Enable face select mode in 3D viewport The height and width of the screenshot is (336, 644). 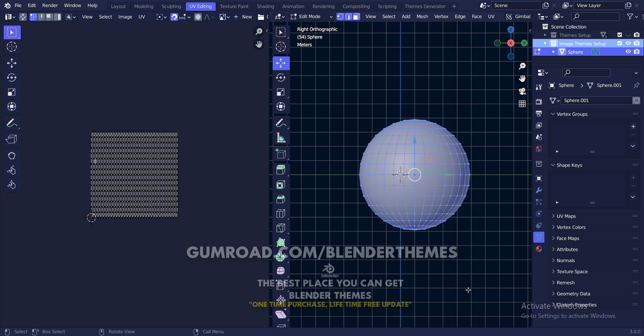pyautogui.click(x=356, y=17)
